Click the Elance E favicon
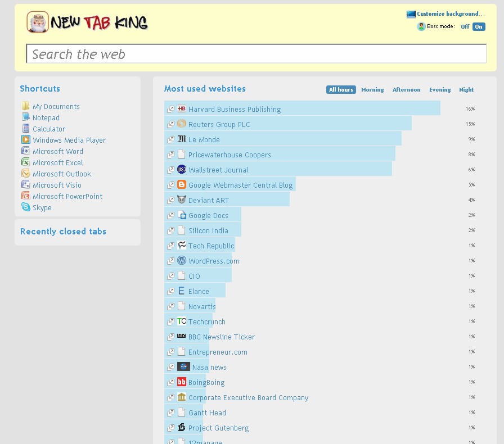 pos(182,291)
